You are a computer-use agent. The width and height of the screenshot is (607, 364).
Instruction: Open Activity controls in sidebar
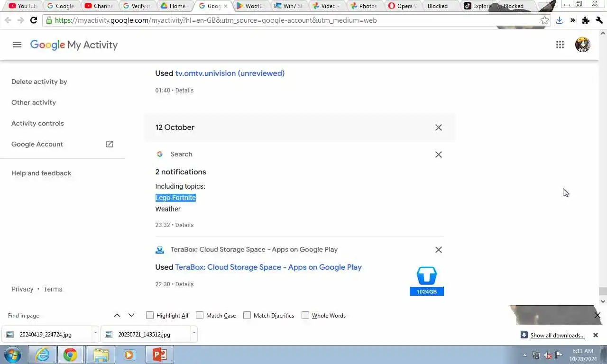(x=37, y=123)
